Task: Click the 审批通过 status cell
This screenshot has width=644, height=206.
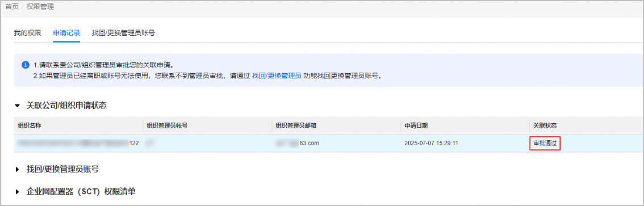Action: pos(545,143)
